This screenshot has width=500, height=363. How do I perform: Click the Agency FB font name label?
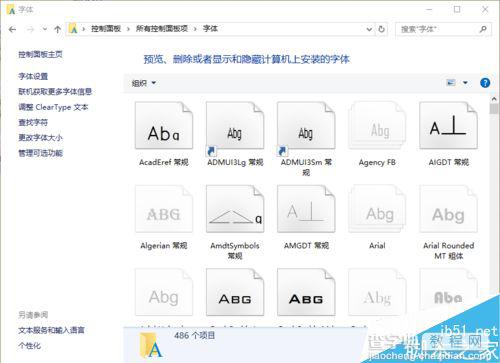coord(377,162)
